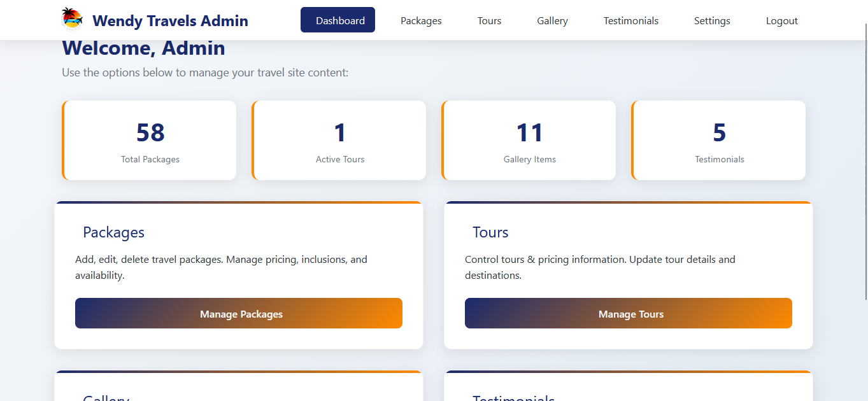This screenshot has width=868, height=401.
Task: Click Logout in the navigation bar
Action: click(781, 20)
